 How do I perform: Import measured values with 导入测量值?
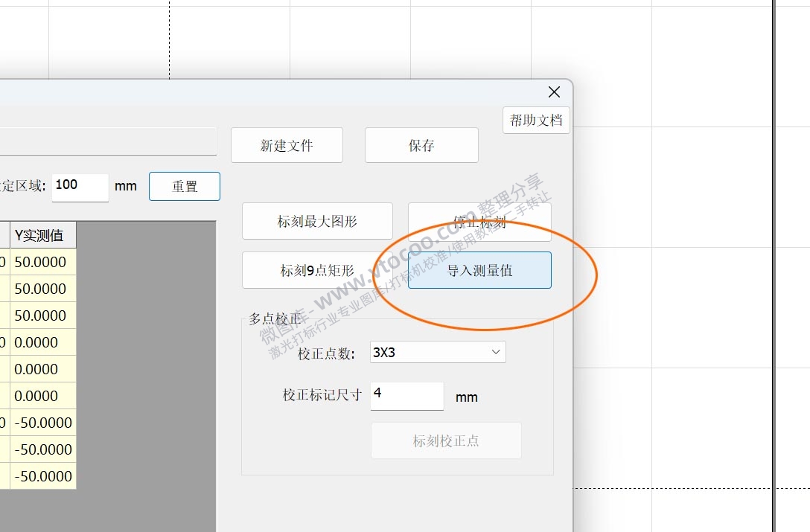tap(479, 270)
